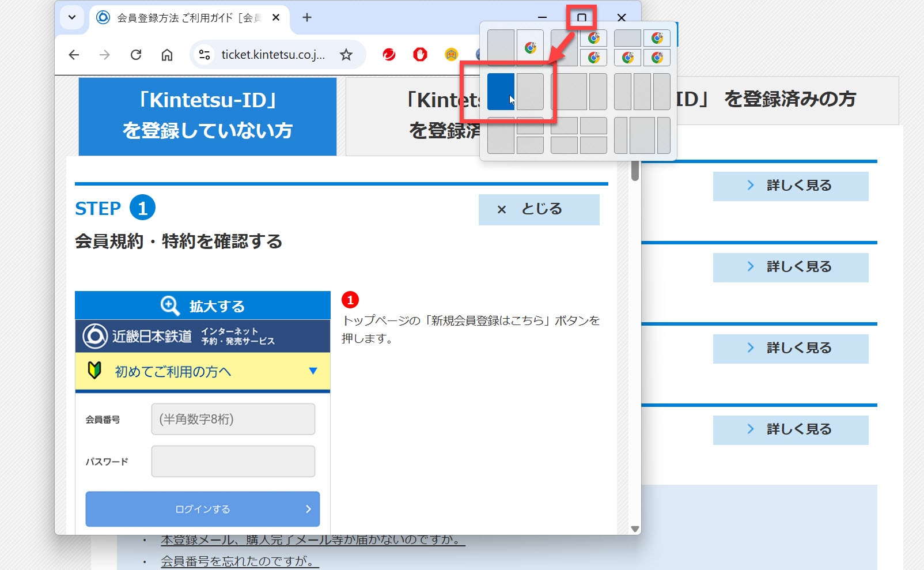Bookmark this page with the star icon
Image resolution: width=924 pixels, height=570 pixels.
coord(346,55)
